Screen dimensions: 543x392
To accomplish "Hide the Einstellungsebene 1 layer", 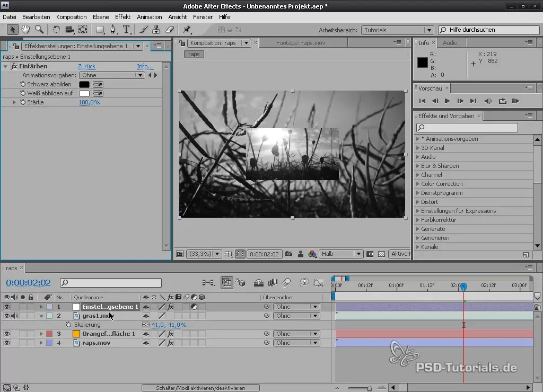I will tap(6, 307).
